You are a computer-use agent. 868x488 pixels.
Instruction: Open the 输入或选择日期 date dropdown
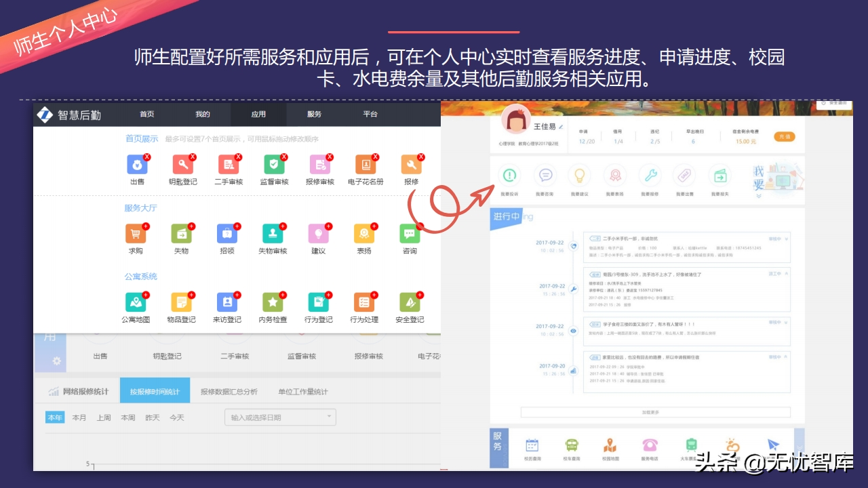(280, 417)
